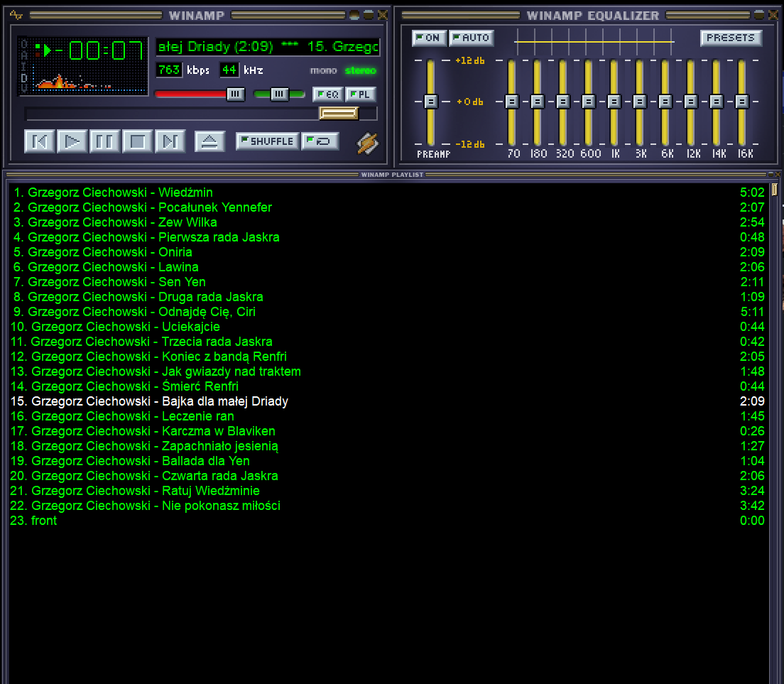Click the volume slider handle
Viewport: 784px width, 684px height.
[x=236, y=94]
